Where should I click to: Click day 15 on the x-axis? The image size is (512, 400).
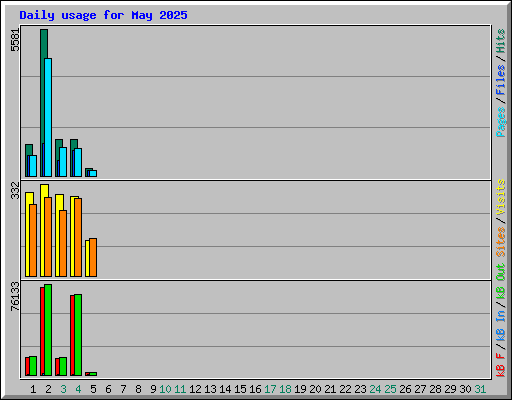[x=240, y=389]
